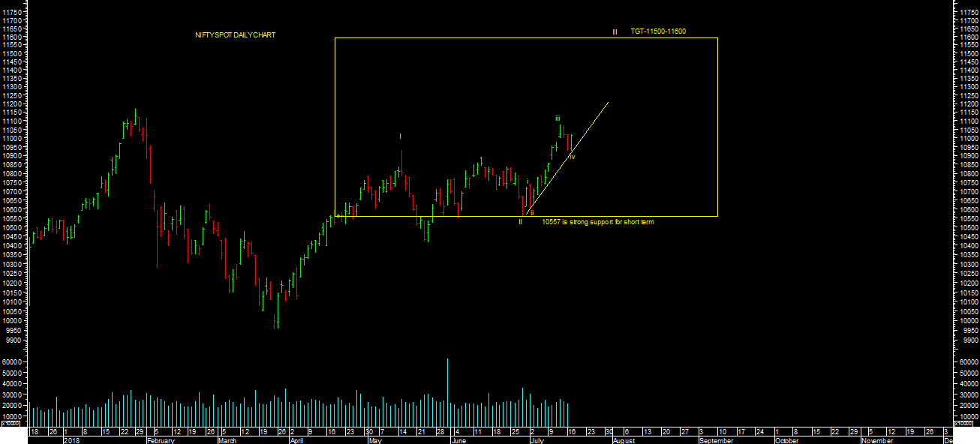Select the October label on the time axis

pyautogui.click(x=787, y=440)
